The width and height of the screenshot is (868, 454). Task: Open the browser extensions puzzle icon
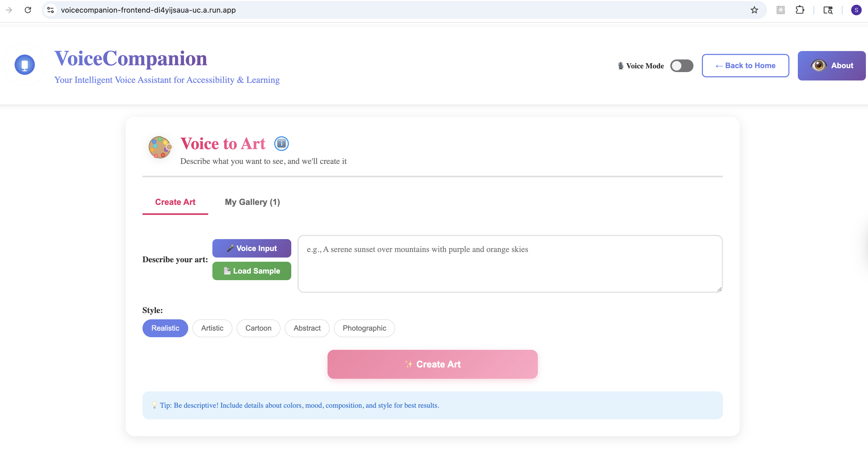click(800, 10)
